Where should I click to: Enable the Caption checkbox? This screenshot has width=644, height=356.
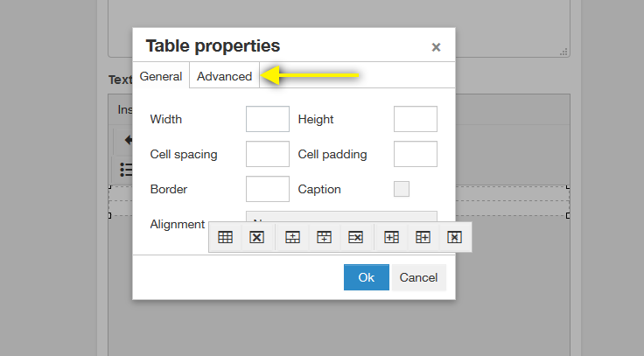[x=402, y=189]
